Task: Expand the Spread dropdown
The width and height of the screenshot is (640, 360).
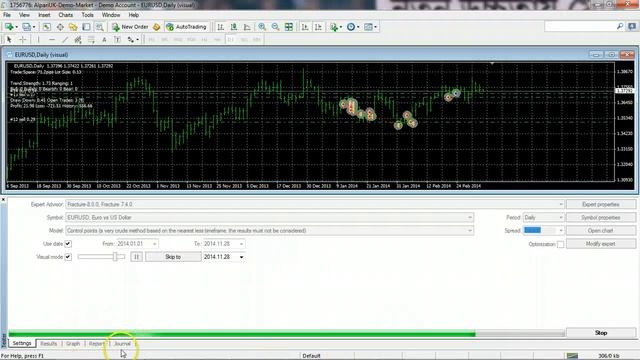Action: coord(560,231)
